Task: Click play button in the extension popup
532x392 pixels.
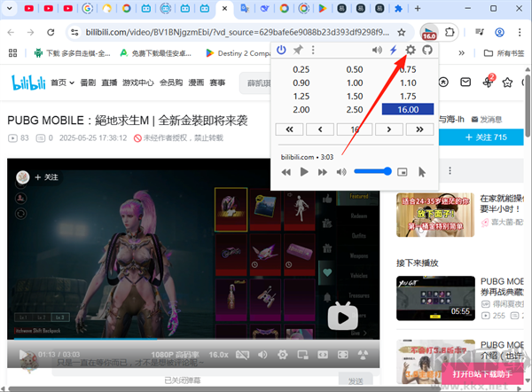Action: [x=304, y=171]
